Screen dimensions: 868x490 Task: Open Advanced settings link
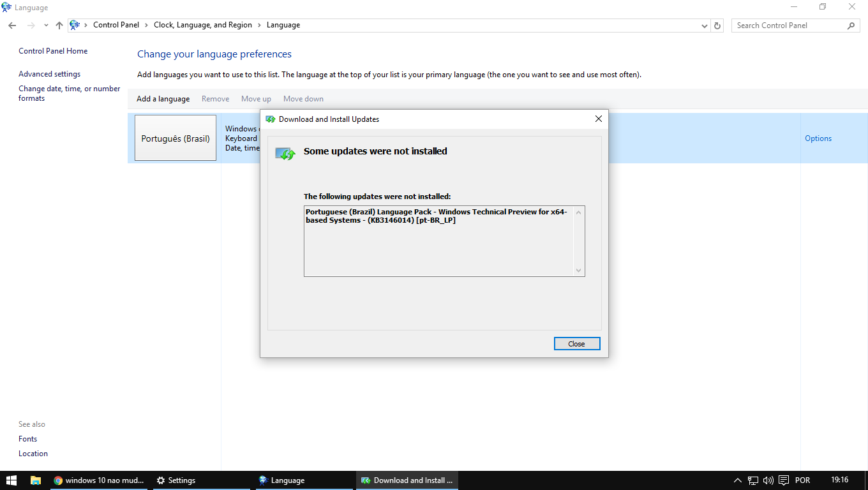click(x=49, y=74)
